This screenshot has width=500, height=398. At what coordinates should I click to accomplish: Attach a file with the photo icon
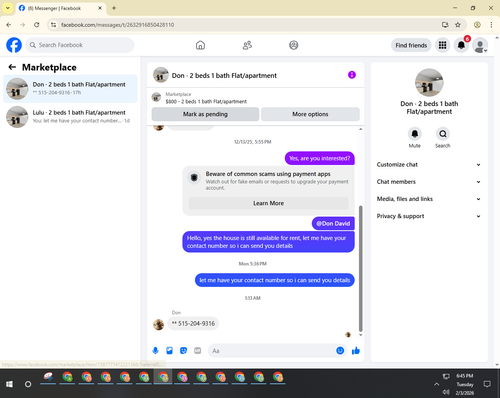pyautogui.click(x=169, y=351)
